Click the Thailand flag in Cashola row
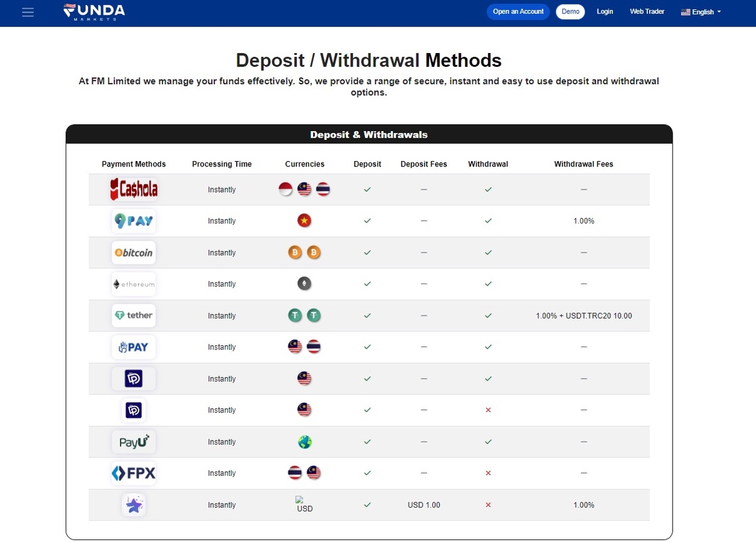The image size is (756, 542). [x=323, y=189]
